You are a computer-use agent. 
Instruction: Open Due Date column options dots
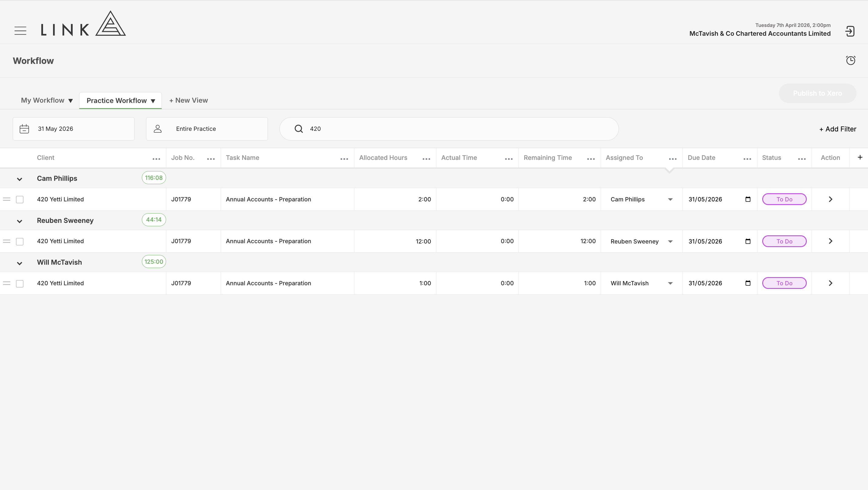[747, 159]
